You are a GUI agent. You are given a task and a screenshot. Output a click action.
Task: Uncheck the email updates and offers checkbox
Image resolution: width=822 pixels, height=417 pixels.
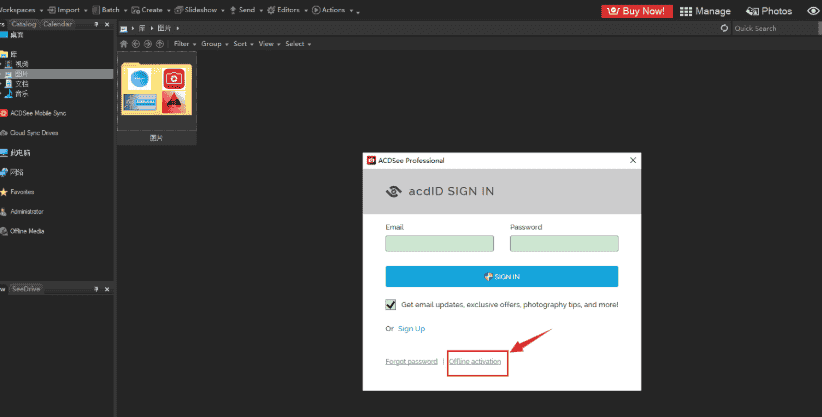tap(391, 304)
